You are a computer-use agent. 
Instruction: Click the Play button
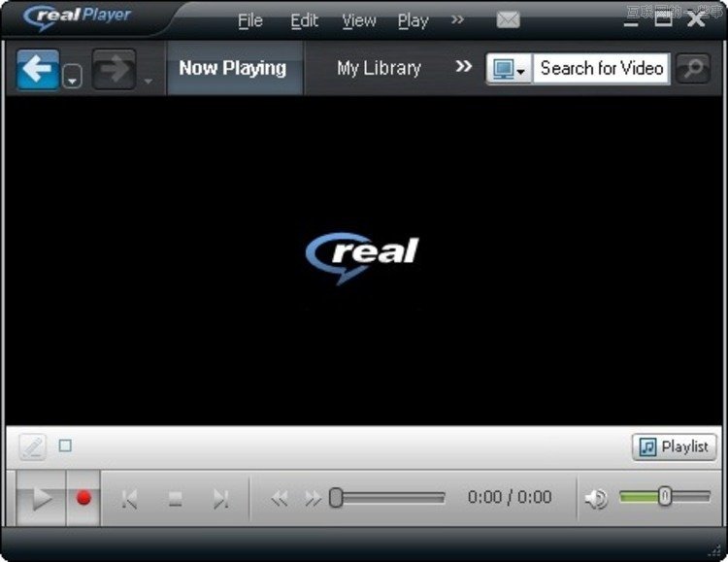[42, 499]
